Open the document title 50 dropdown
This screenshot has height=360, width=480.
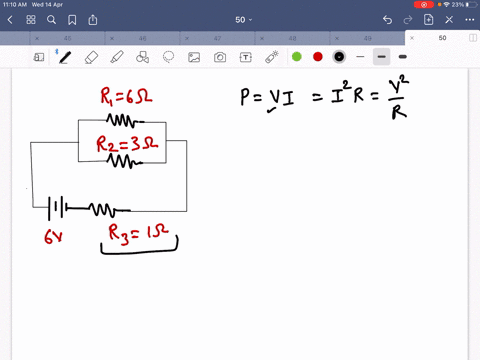click(x=244, y=20)
